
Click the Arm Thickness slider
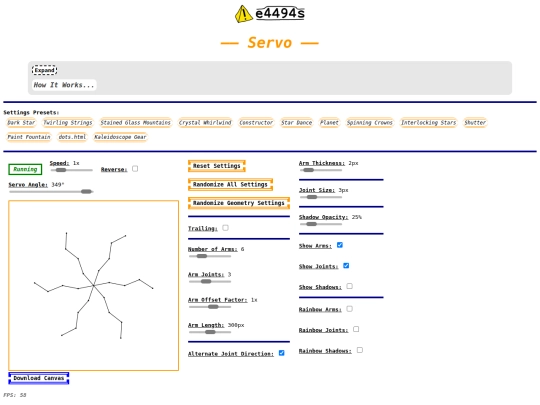coord(321,170)
